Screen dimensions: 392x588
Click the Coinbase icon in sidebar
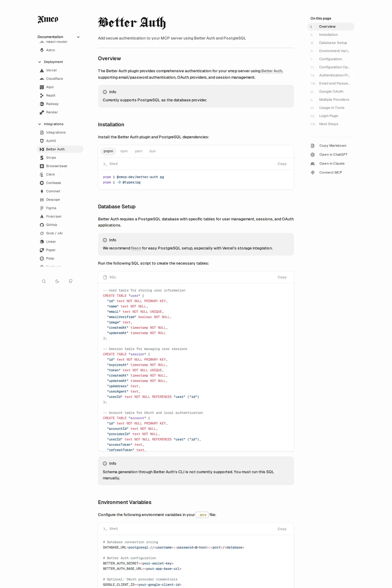tap(42, 183)
